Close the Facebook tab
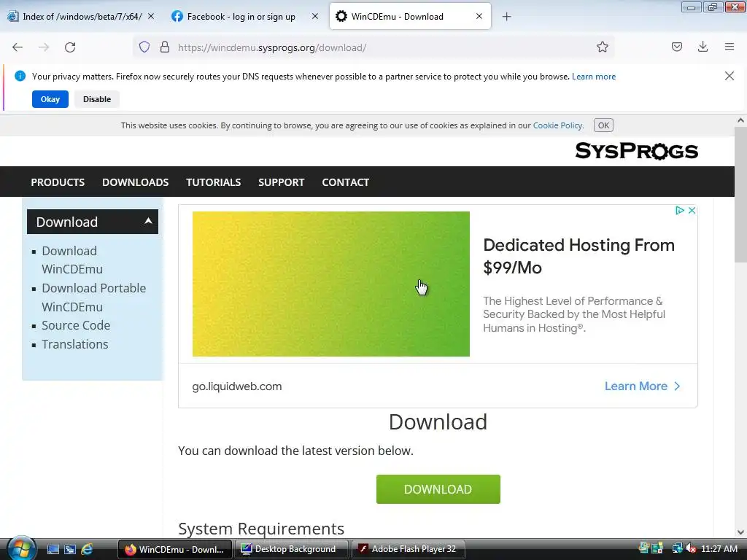The image size is (747, 560). 315,16
